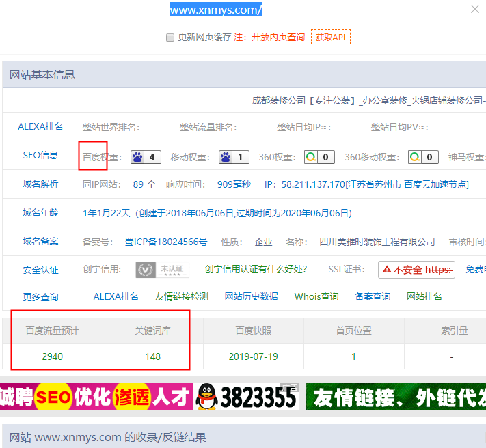The image size is (486, 448).
Task: Click the 360移动权重 circle icon
Action: [x=415, y=157]
